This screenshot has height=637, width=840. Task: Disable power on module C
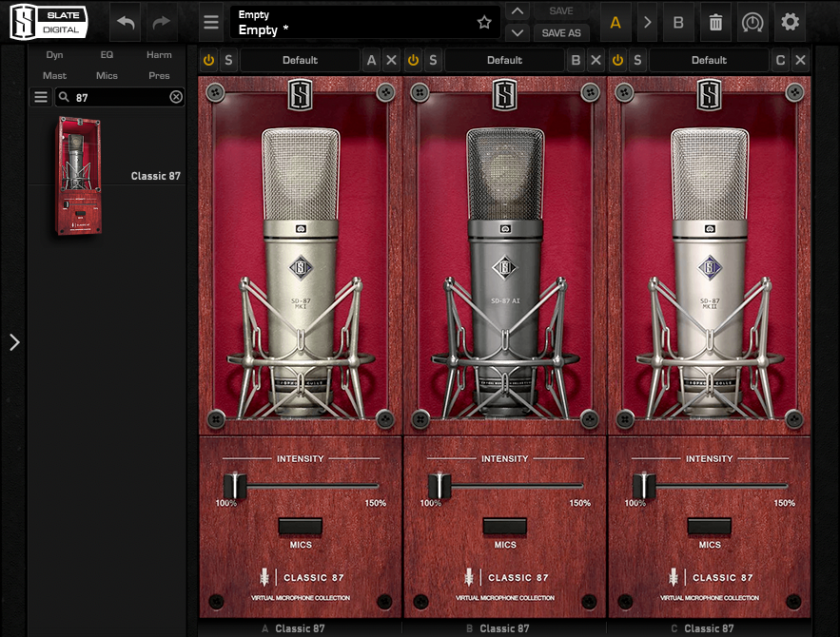(617, 60)
